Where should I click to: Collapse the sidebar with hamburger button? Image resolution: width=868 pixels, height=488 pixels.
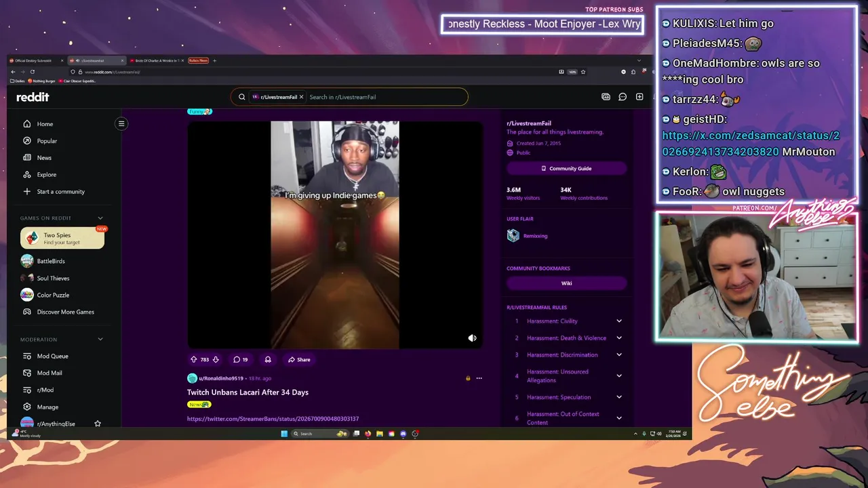121,123
